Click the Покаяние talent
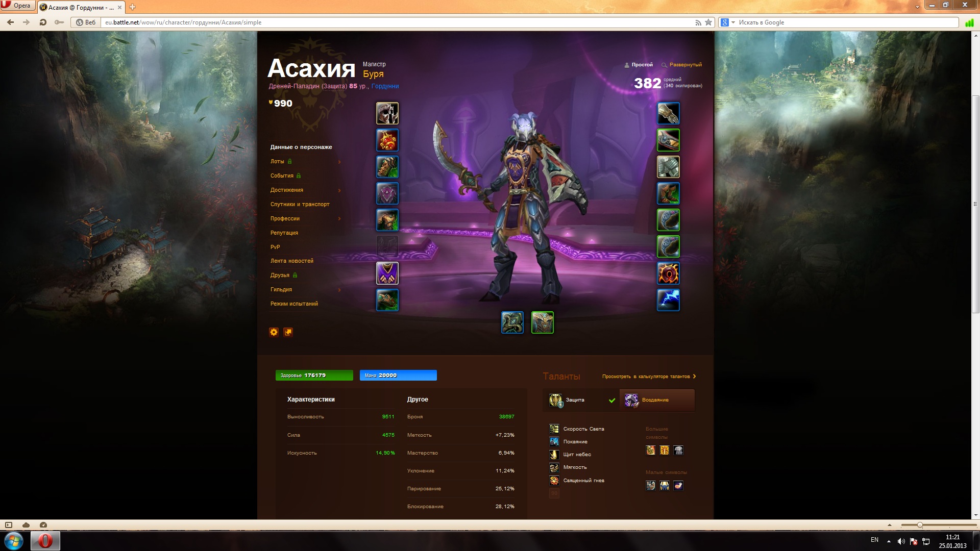 point(569,442)
